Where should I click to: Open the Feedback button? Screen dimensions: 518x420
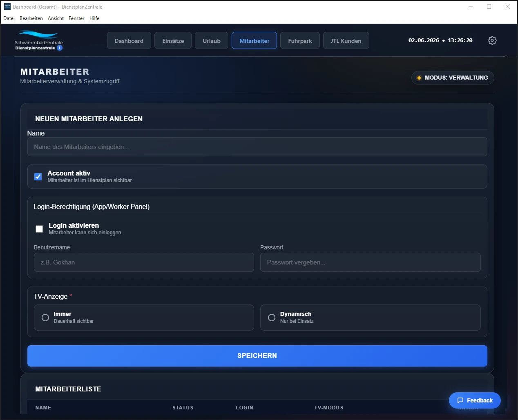[x=475, y=400]
